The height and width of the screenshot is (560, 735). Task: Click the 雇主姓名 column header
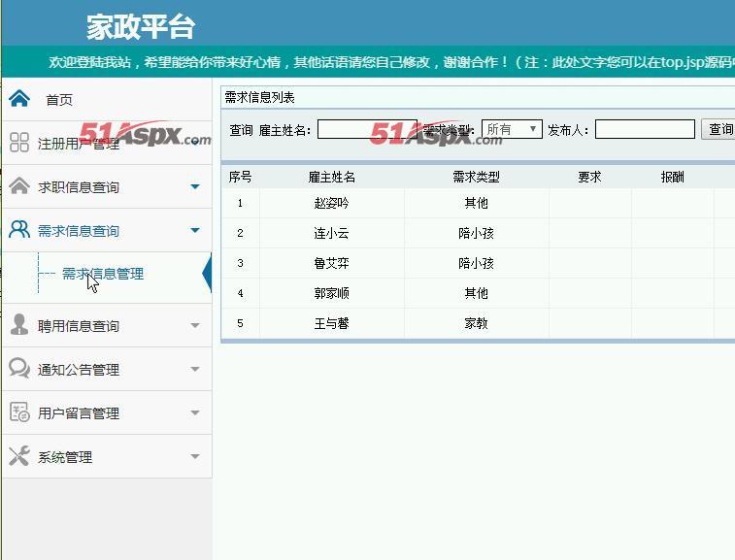coord(331,178)
